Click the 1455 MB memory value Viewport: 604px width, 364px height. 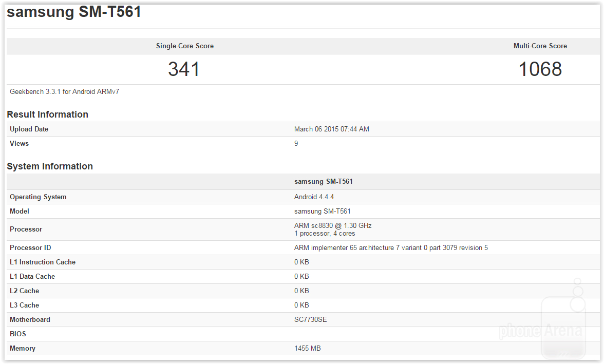point(307,348)
